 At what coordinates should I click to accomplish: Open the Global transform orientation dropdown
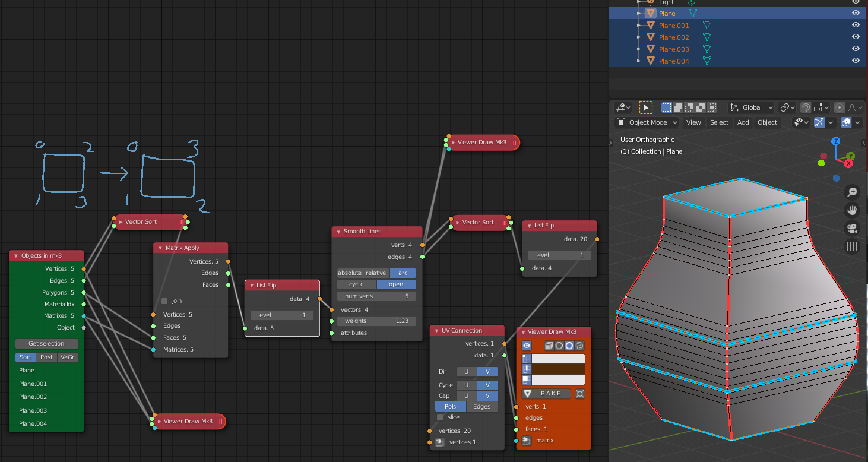pyautogui.click(x=752, y=107)
